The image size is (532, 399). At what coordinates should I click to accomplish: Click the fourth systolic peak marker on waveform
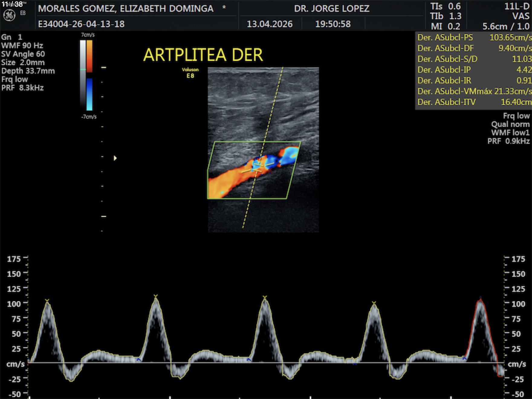[x=374, y=303]
